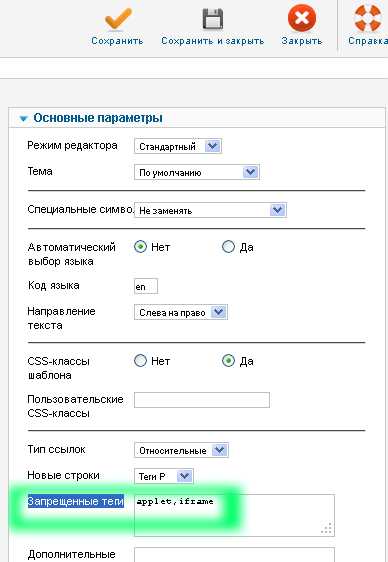
Task: Click the Сохранить label
Action: point(117,41)
